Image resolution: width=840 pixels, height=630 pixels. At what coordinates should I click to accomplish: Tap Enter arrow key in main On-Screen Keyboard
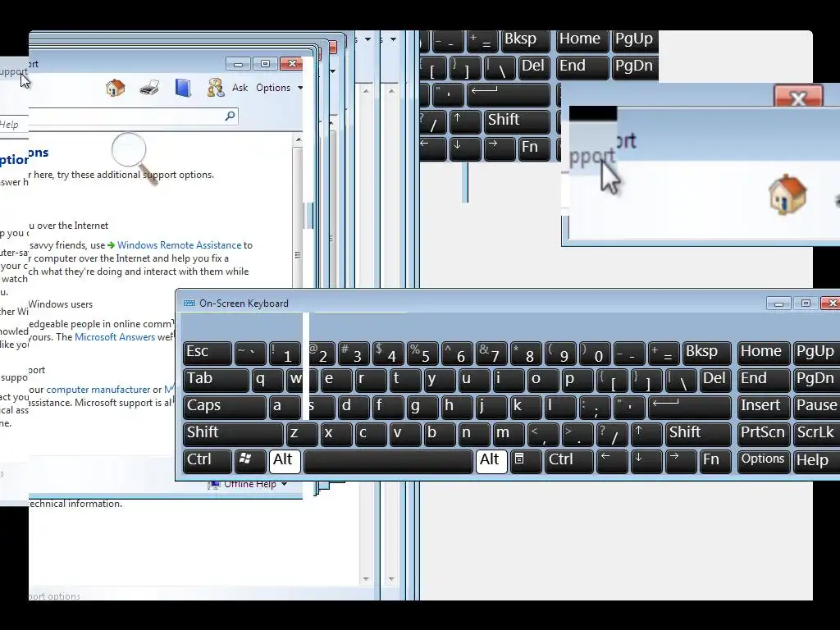(689, 407)
